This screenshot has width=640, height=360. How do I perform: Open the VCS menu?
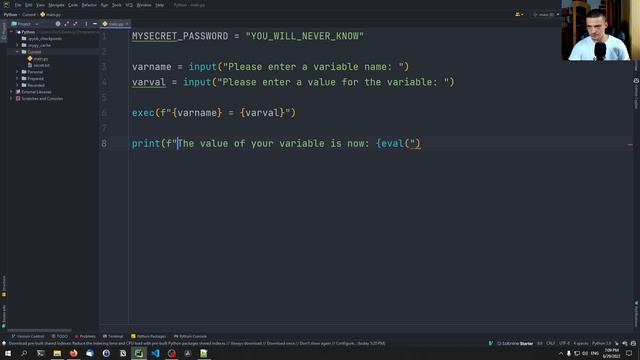tap(129, 5)
